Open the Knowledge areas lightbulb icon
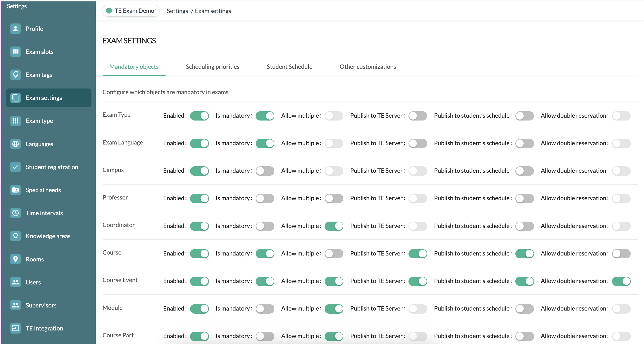 (15, 236)
